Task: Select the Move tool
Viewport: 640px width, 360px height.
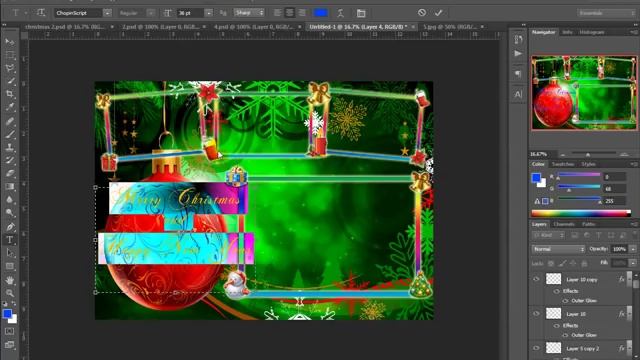Action: tap(10, 42)
